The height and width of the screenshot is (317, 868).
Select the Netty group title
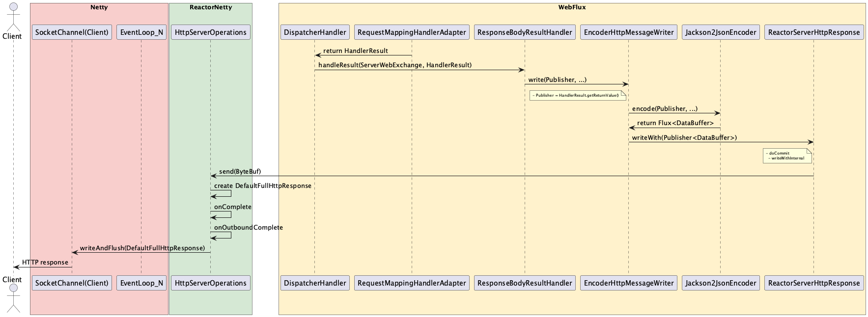[x=99, y=7]
